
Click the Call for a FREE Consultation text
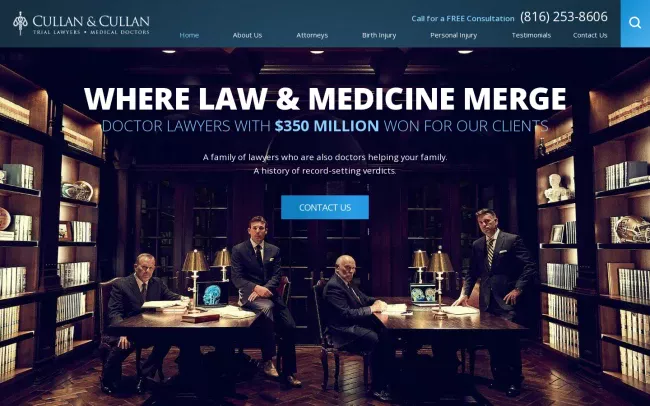463,19
